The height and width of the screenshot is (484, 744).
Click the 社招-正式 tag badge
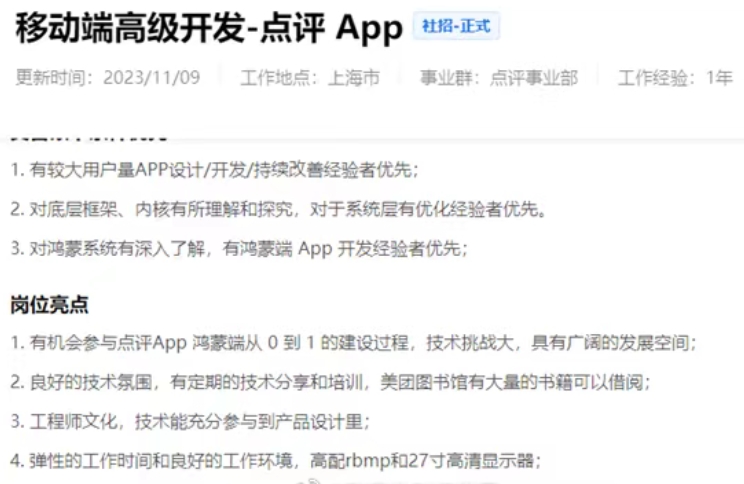456,26
